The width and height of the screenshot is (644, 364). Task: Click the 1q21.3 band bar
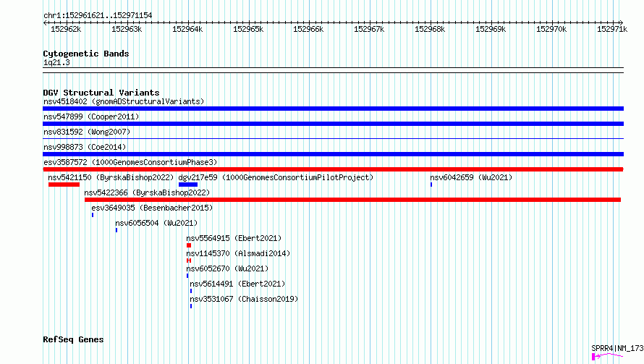click(333, 70)
